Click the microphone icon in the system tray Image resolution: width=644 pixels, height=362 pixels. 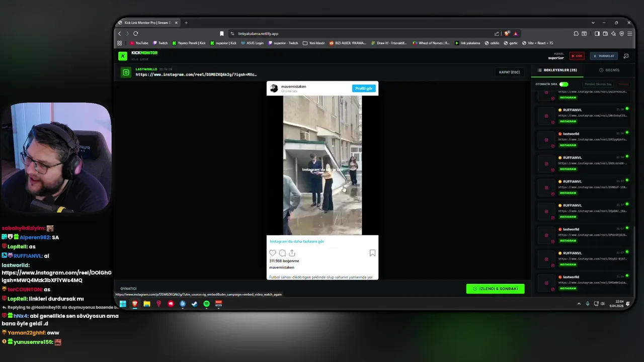coord(588,304)
